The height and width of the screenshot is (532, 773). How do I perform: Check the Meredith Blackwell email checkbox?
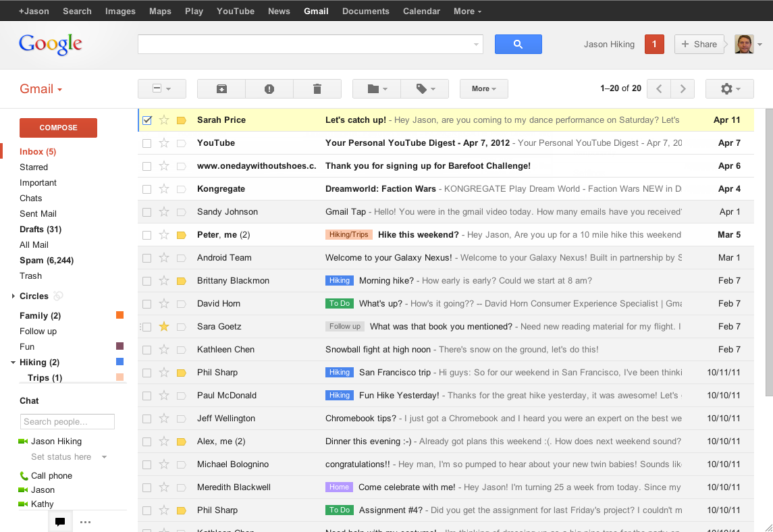147,487
